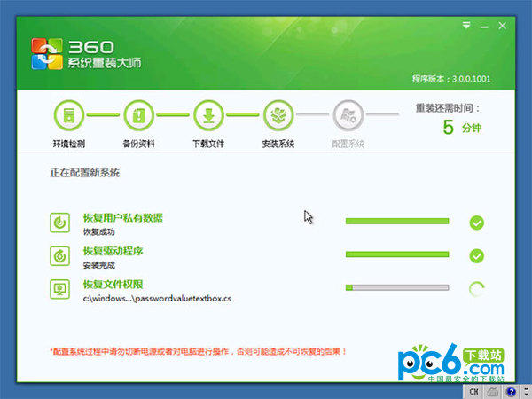The height and width of the screenshot is (399, 532).
Task: Select the 下载文件 step icon
Action: (208, 115)
